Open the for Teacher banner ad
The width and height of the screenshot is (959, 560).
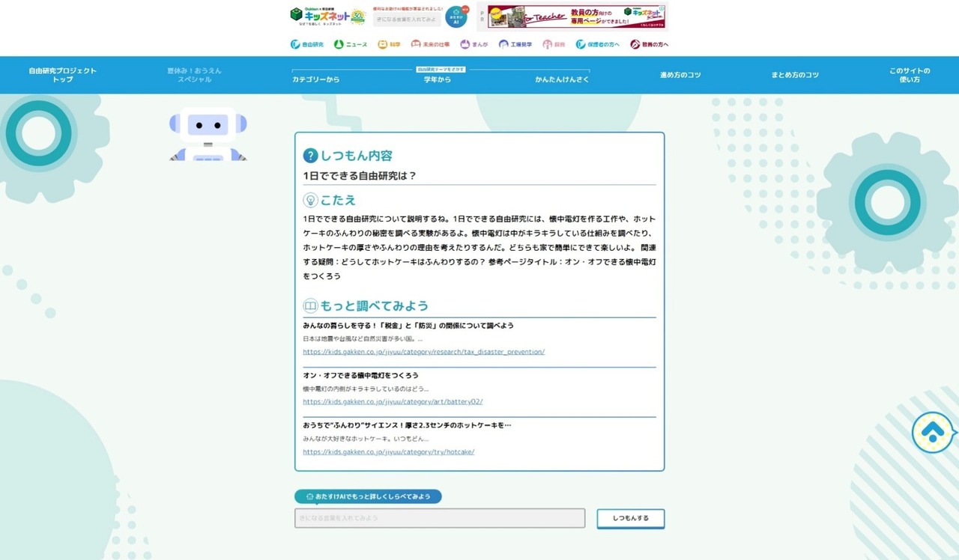pos(578,16)
